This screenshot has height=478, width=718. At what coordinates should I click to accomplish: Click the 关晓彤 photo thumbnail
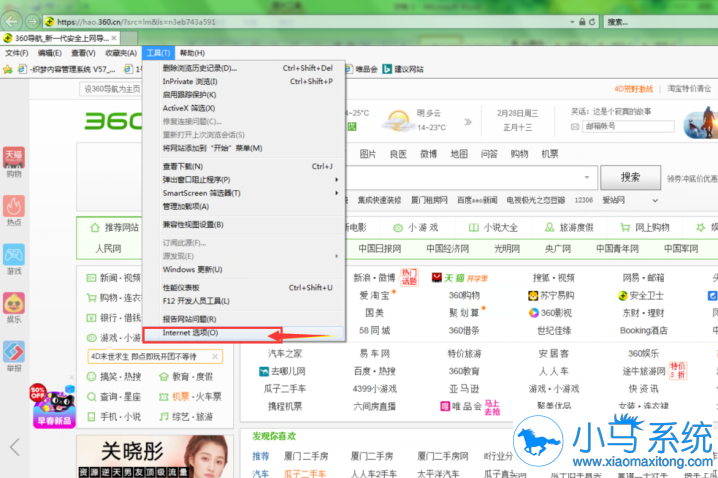(x=155, y=456)
